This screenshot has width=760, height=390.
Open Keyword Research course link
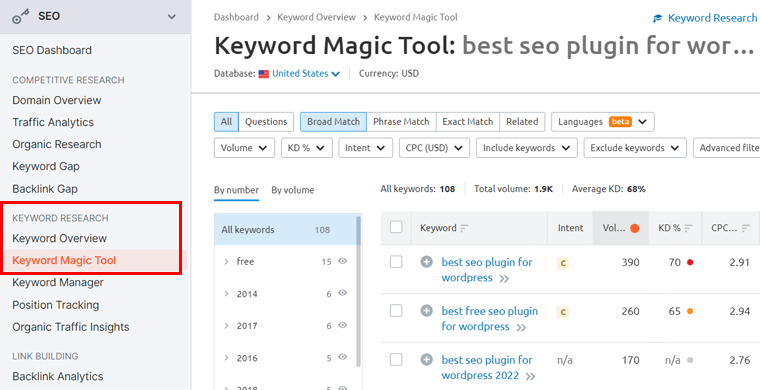[x=712, y=18]
